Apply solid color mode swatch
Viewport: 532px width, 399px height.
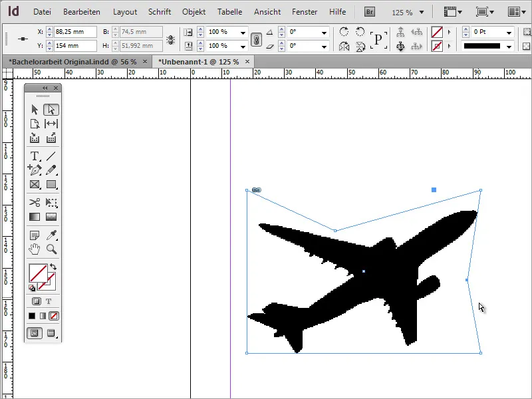(x=32, y=316)
